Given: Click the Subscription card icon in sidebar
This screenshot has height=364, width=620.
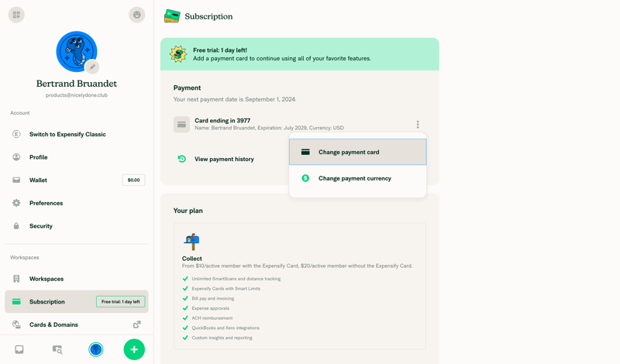Looking at the screenshot, I should tap(16, 301).
